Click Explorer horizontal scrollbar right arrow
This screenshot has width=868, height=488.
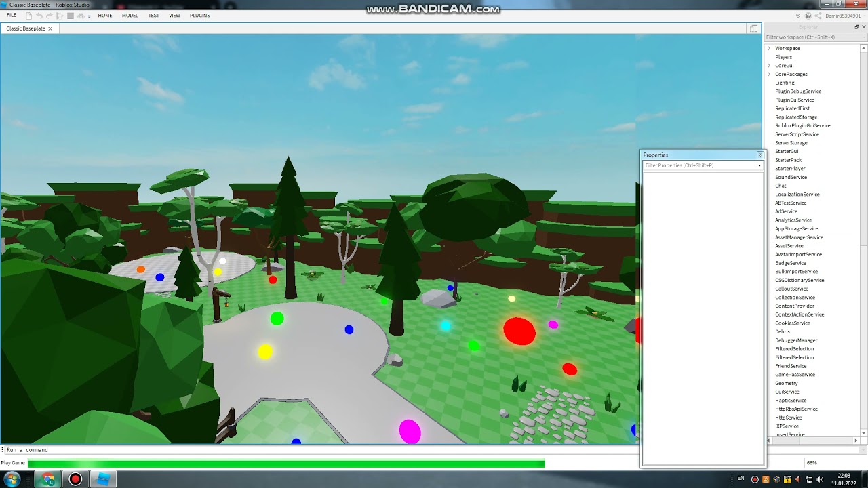coord(856,441)
